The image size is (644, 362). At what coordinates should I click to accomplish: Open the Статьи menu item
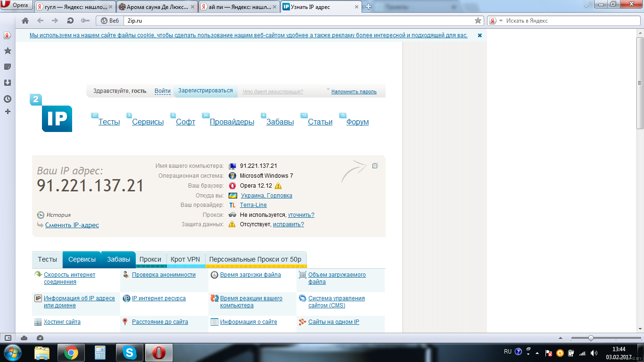click(320, 122)
